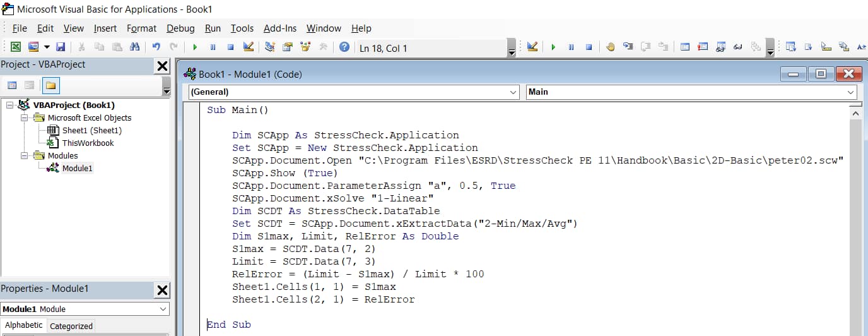This screenshot has width=868, height=336.
Task: Open the Object Browser icon
Action: tap(305, 47)
